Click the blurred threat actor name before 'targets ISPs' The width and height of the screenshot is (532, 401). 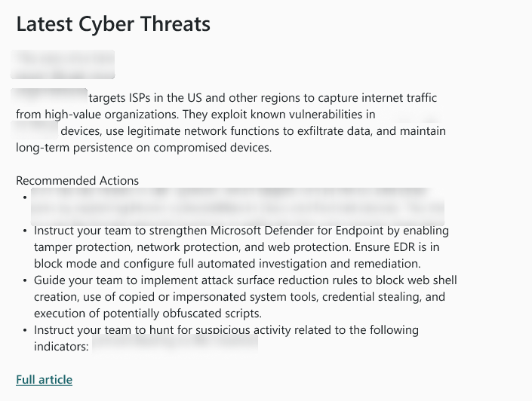[49, 96]
